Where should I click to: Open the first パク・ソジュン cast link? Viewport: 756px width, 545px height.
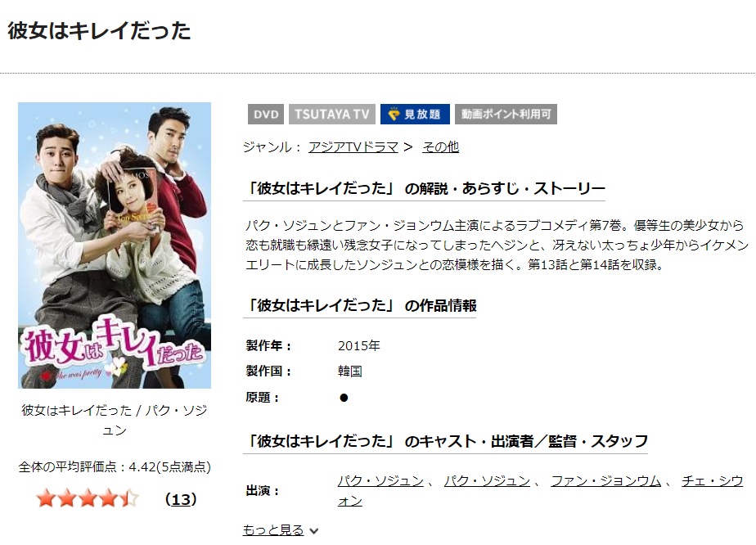click(380, 481)
